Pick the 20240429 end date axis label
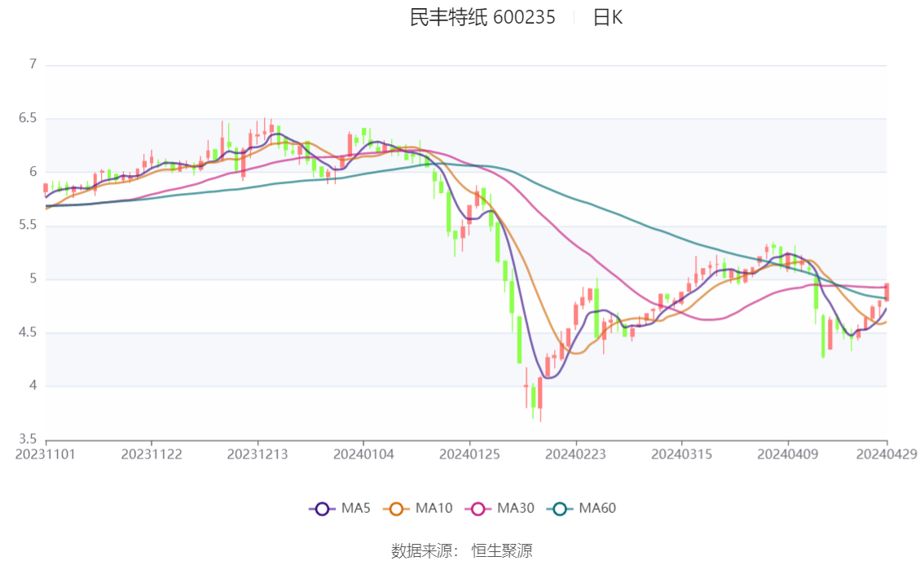The width and height of the screenshot is (924, 561). click(887, 454)
